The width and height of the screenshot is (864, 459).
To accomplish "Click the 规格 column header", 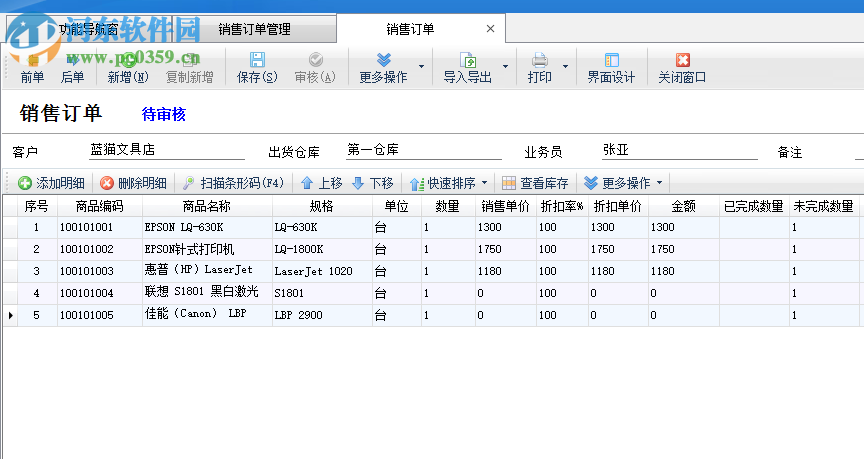I will pyautogui.click(x=322, y=206).
